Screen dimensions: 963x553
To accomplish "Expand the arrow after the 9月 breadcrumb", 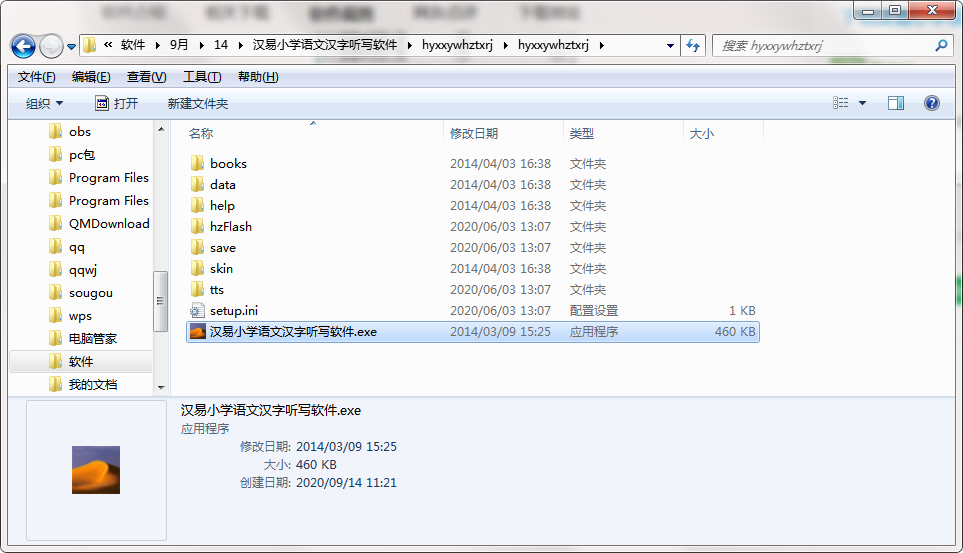I will point(201,45).
